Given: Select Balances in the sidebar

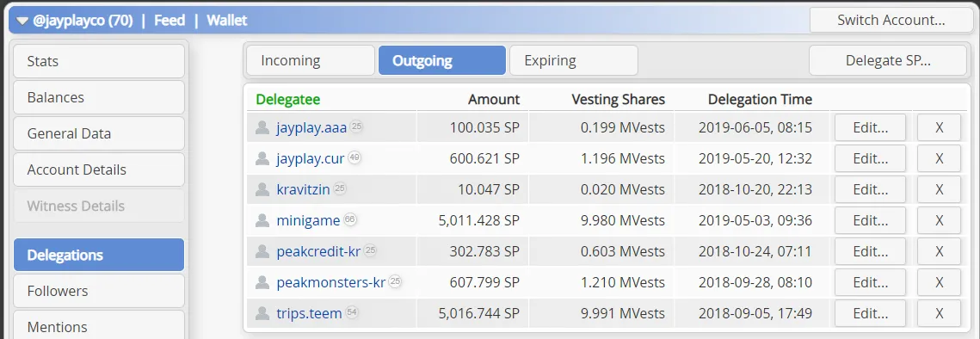Looking at the screenshot, I should coord(99,97).
